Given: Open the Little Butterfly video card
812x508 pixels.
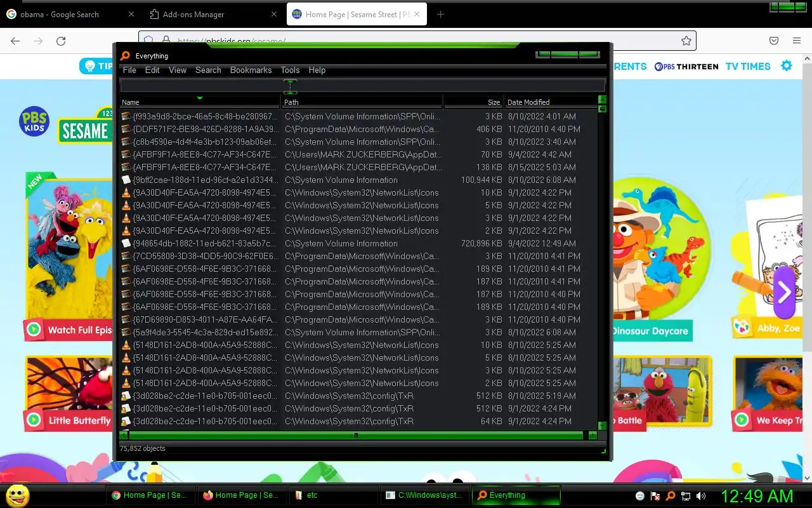Looking at the screenshot, I should [x=69, y=394].
